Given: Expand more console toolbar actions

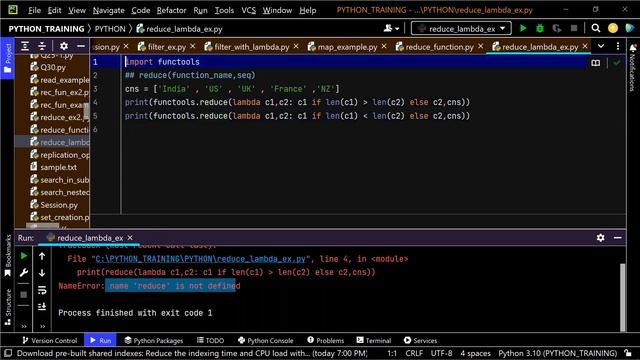Looking at the screenshot, I should 42,326.
